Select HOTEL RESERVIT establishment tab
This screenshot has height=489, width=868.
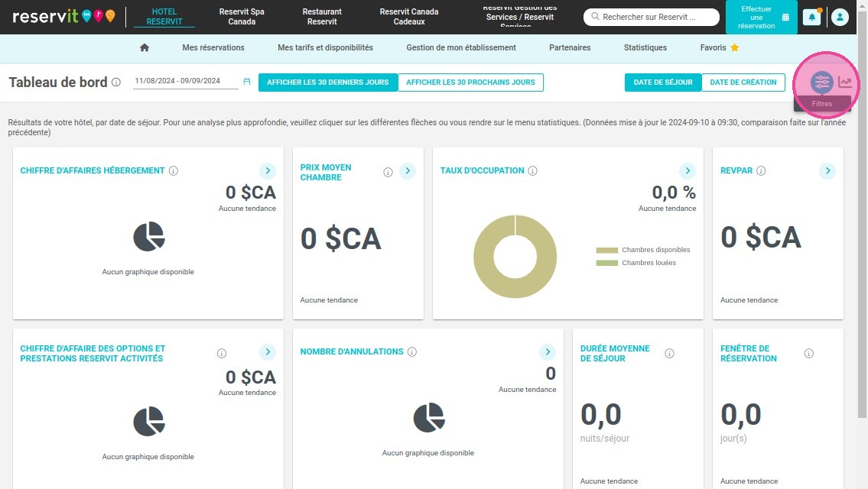tap(164, 17)
